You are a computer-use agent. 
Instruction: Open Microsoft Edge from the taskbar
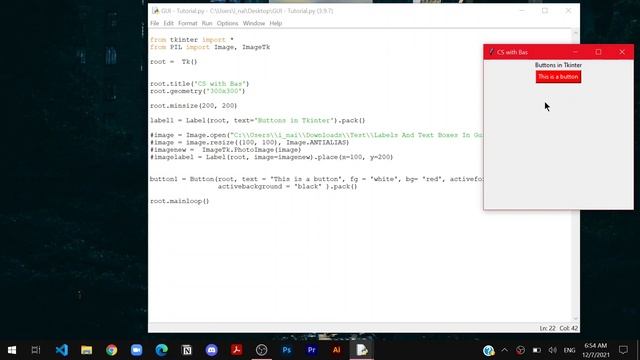pyautogui.click(x=162, y=350)
